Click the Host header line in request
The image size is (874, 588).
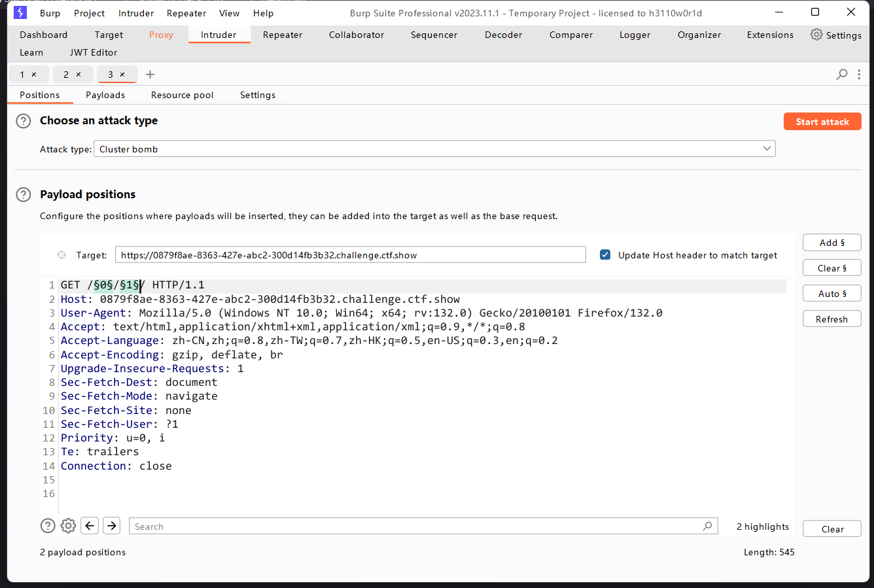coord(260,300)
